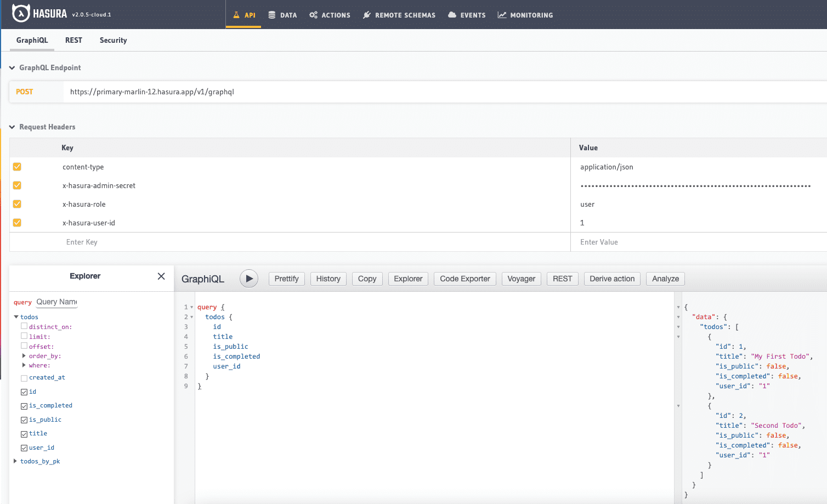Click the Copy query button

(367, 279)
